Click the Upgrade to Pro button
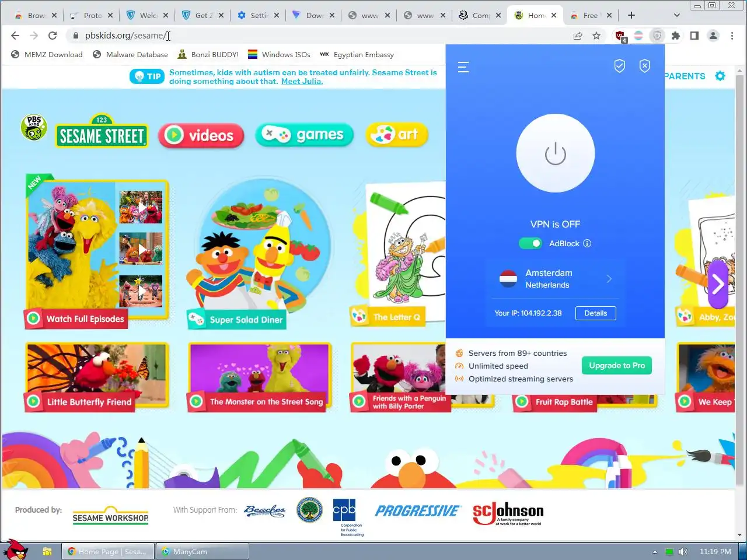Image resolution: width=747 pixels, height=560 pixels. pos(617,366)
